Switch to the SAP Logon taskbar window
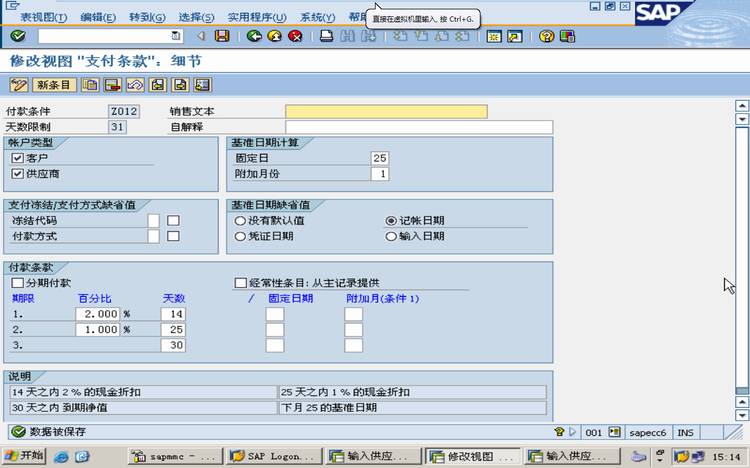Viewport: 750px width, 468px height. tap(275, 456)
